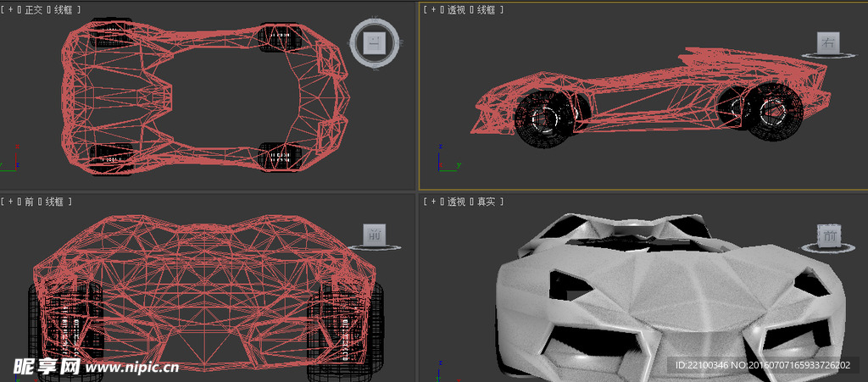Open the + menu of the 真实 viewport
Image resolution: width=868 pixels, height=382 pixels.
(x=434, y=202)
